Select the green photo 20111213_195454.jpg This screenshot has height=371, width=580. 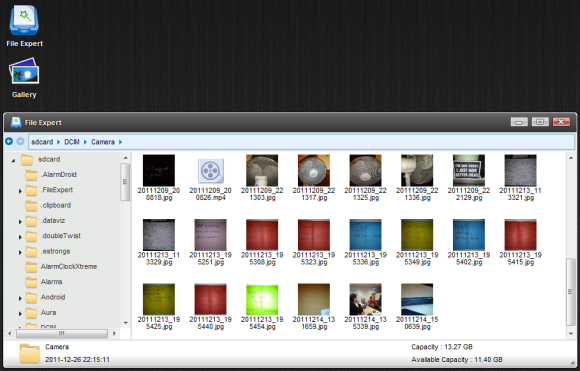coord(262,307)
